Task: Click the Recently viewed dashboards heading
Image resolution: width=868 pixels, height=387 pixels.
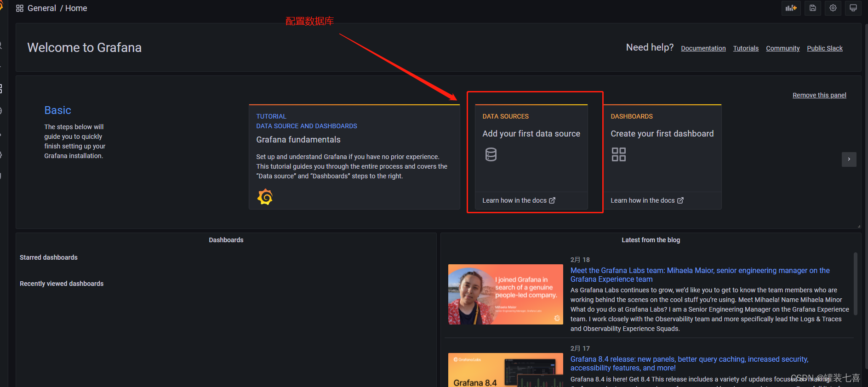Action: pos(62,284)
